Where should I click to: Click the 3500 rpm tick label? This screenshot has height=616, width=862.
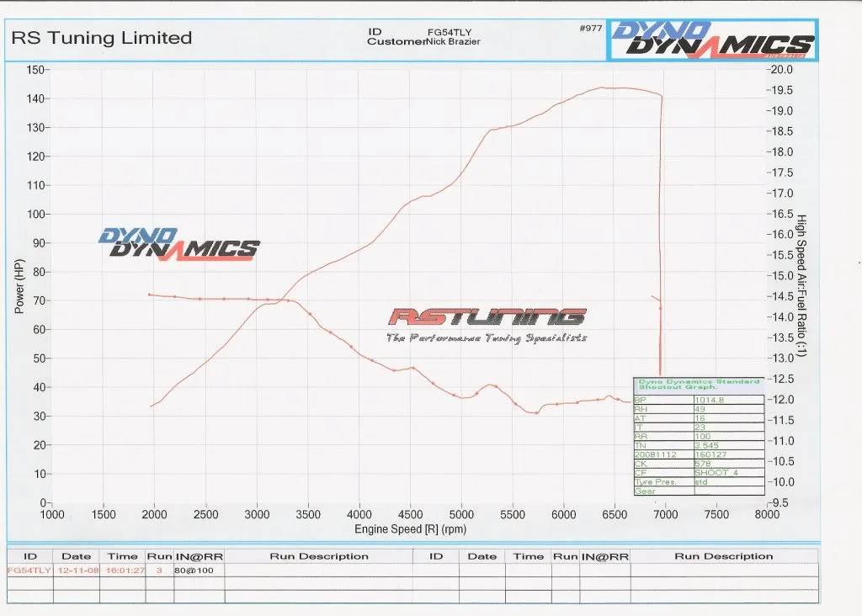tap(308, 515)
